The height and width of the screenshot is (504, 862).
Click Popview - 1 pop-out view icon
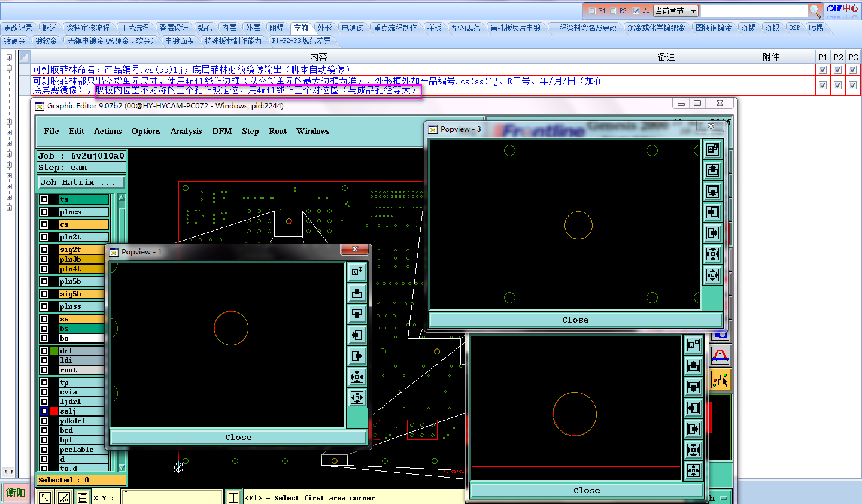(x=357, y=272)
